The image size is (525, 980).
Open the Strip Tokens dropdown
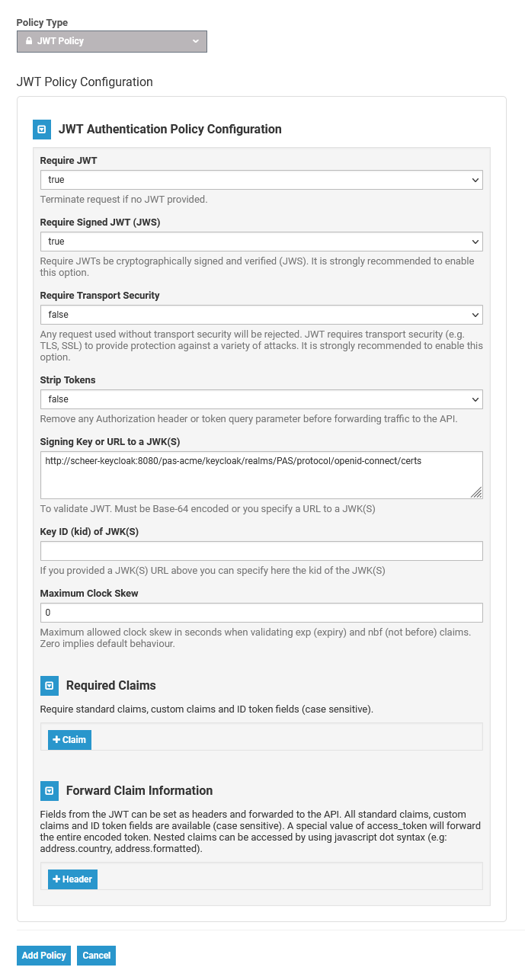[x=261, y=399]
